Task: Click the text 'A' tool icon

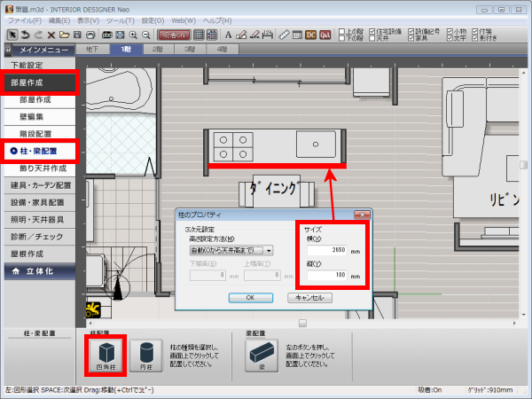Action: [x=229, y=35]
